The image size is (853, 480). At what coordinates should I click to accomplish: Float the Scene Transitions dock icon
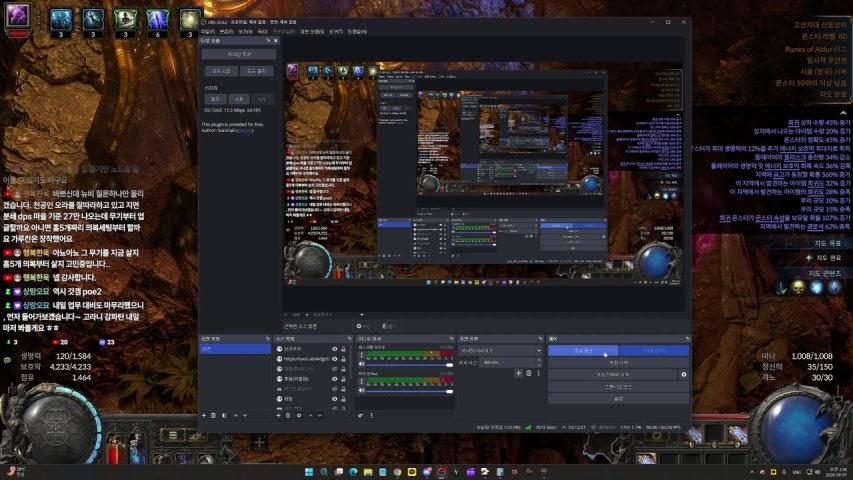coord(540,339)
